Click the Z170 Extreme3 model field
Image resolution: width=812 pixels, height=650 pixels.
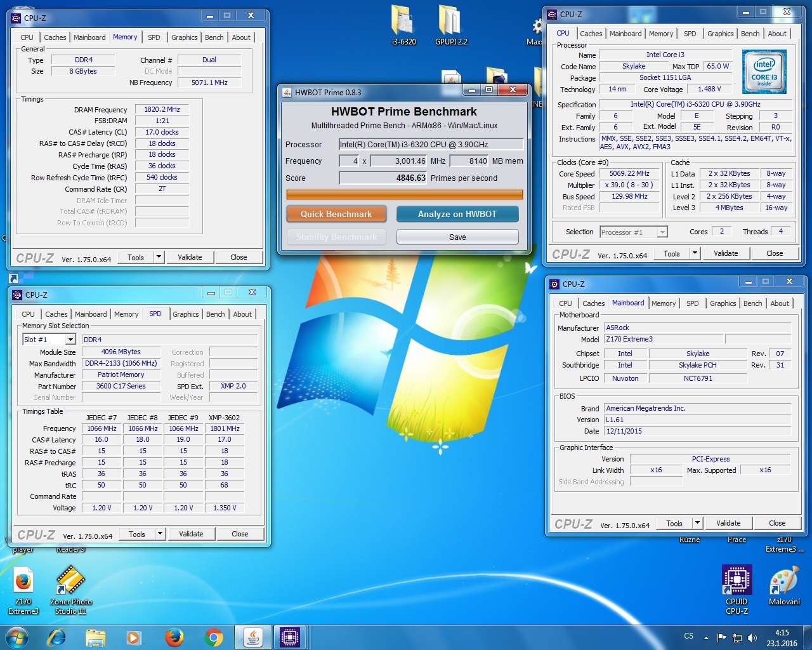click(x=663, y=339)
